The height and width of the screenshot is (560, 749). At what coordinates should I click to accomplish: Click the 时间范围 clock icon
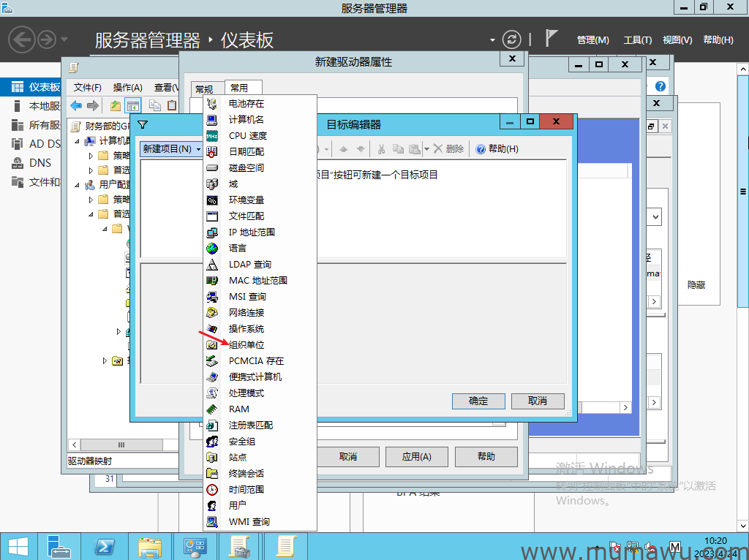coord(212,490)
